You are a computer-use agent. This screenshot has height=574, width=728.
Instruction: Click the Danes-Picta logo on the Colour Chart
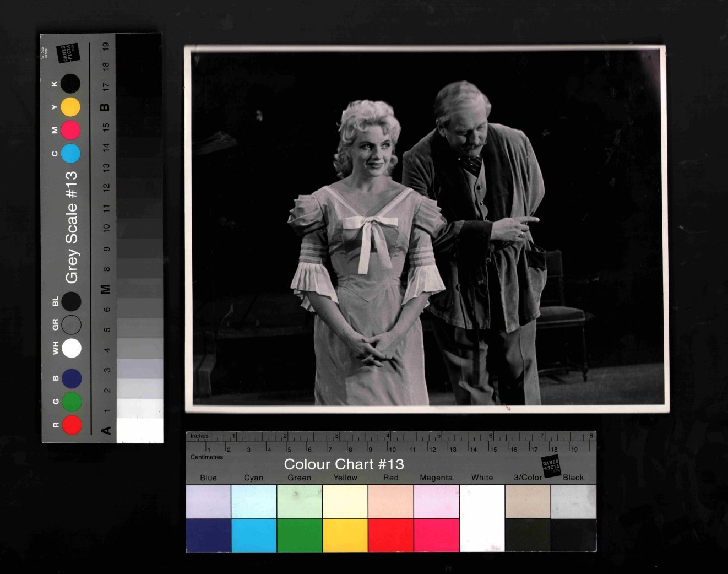(551, 465)
